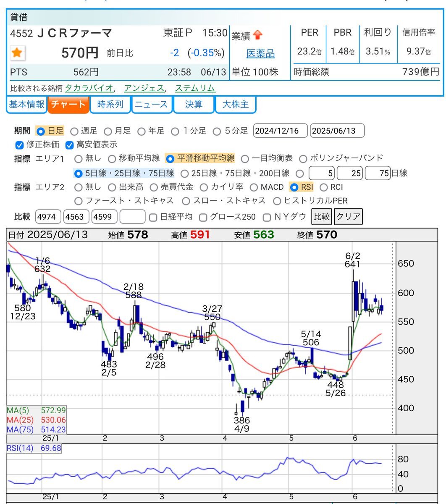Open the 時系列 tab
Screen dimensions: 446x504
point(110,105)
